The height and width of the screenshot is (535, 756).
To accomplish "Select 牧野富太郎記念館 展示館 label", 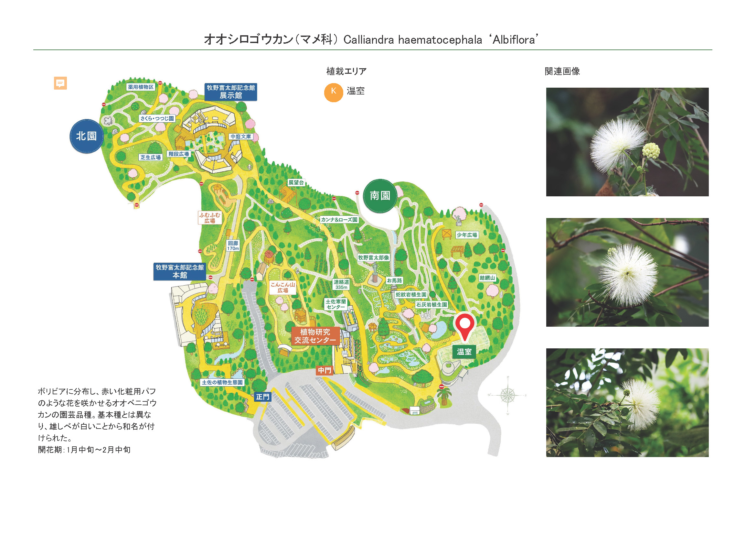I will coord(230,92).
